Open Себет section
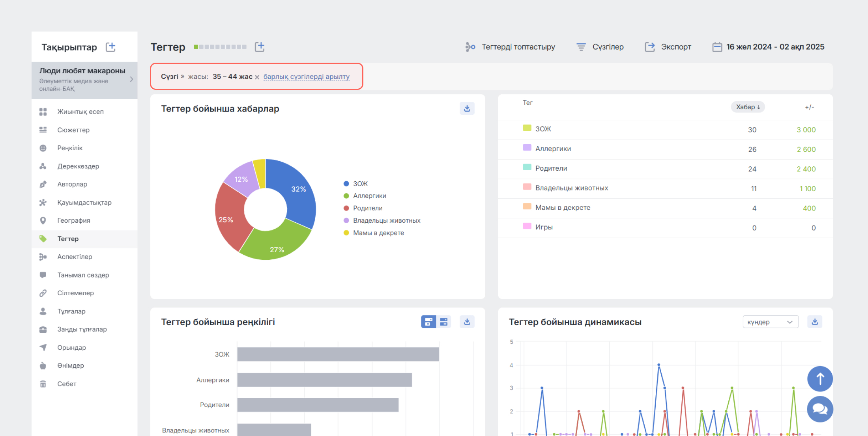868x436 pixels. pyautogui.click(x=67, y=384)
